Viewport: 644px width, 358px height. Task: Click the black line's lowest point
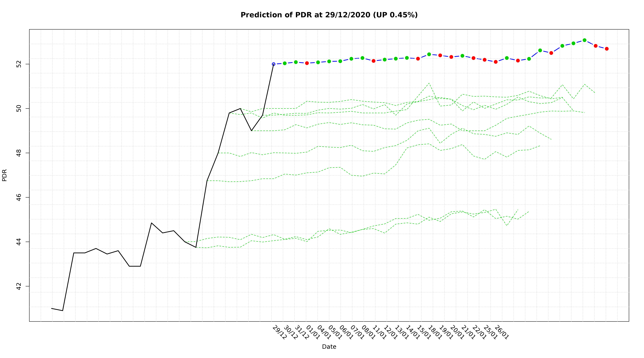[62, 311]
